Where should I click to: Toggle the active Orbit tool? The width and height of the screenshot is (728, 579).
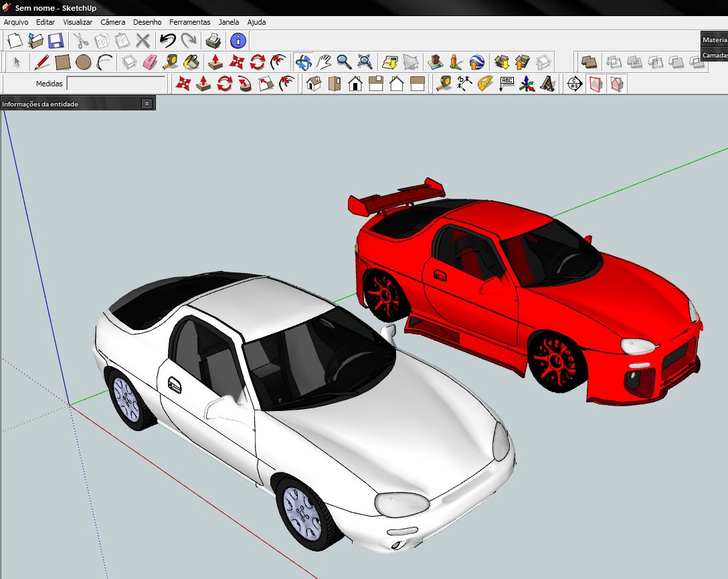point(303,62)
